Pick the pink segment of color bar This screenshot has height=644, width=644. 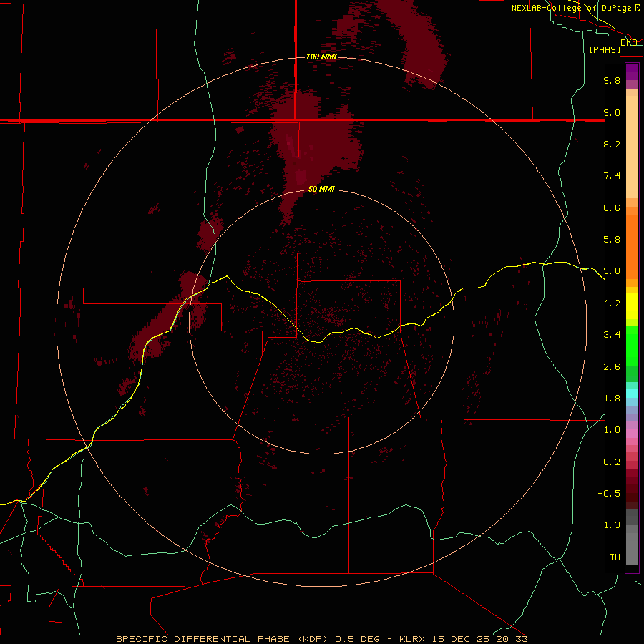tap(632, 434)
